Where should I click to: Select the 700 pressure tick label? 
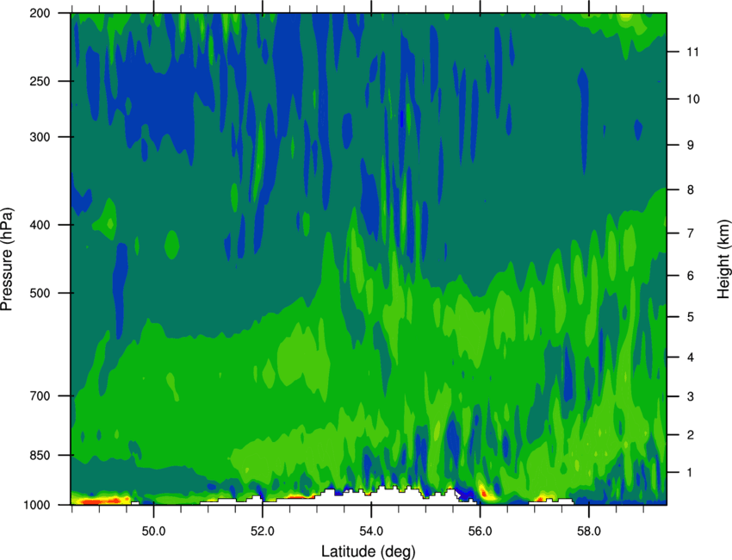tap(40, 395)
